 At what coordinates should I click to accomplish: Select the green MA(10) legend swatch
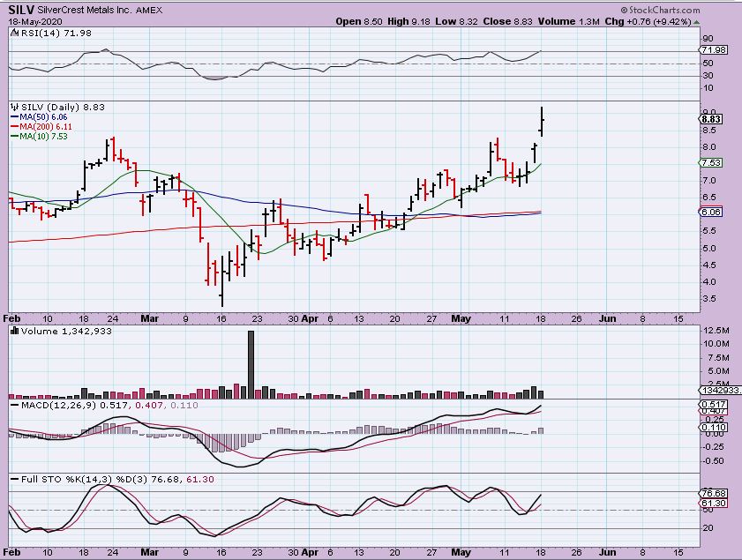coord(14,137)
